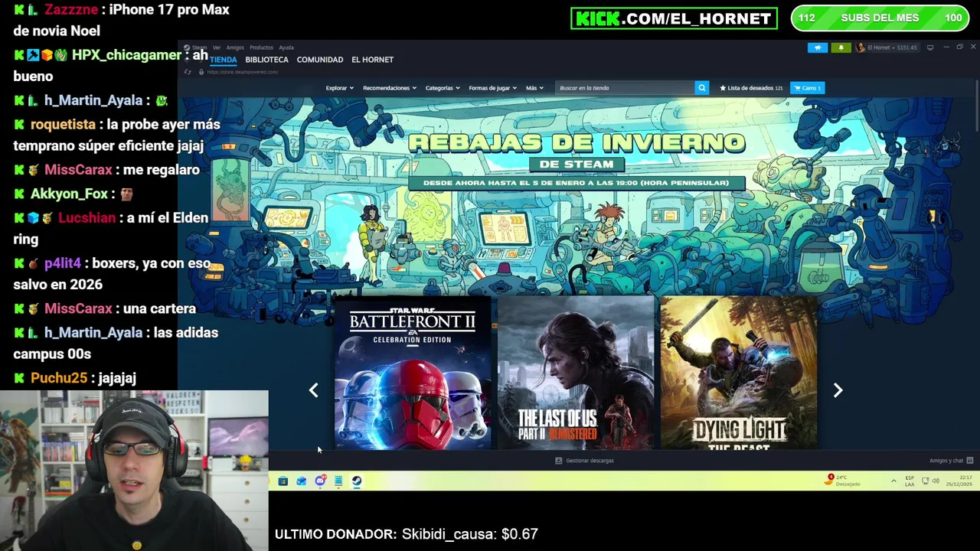The image size is (980, 551).
Task: Open Dying Light The Beast capsule
Action: [739, 373]
